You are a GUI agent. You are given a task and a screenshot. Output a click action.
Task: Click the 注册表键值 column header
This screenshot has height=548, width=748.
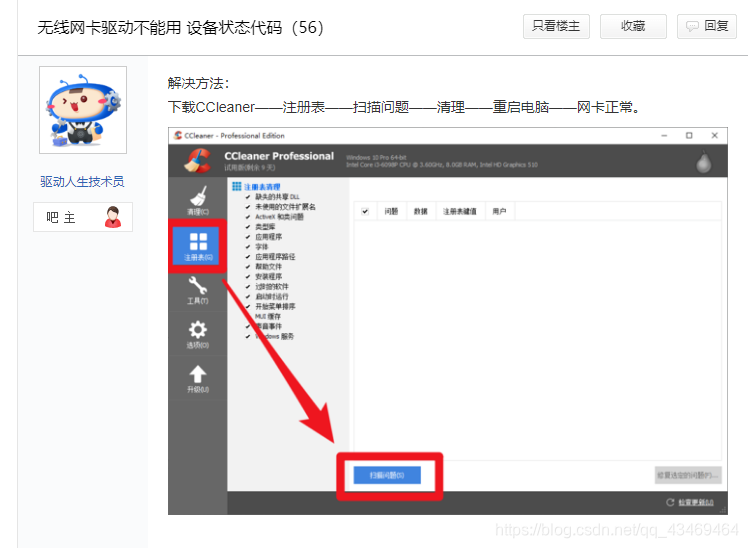(460, 211)
